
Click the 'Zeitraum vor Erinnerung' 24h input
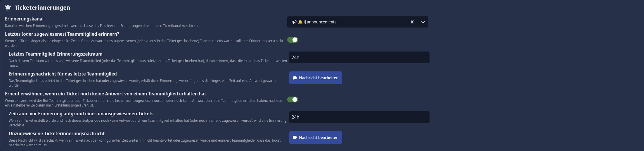(359, 117)
